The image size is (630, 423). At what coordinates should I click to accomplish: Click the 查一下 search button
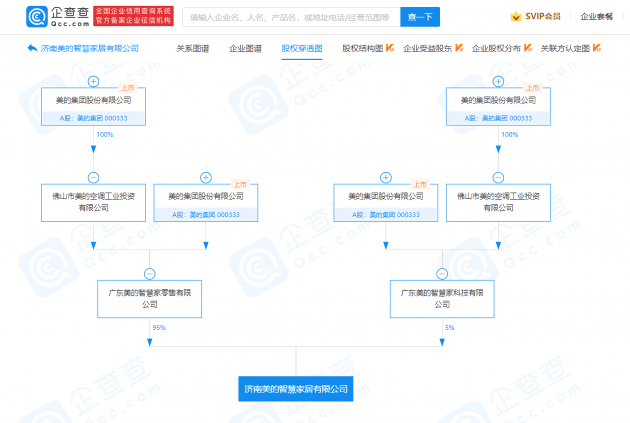(420, 17)
